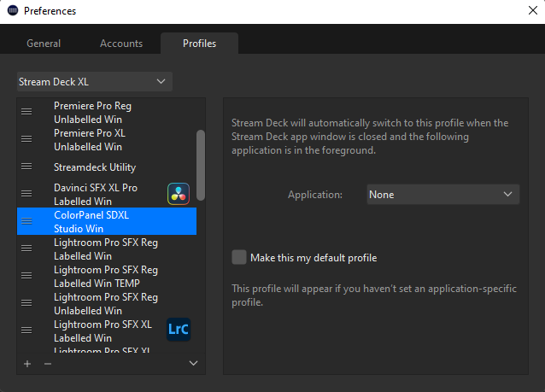
Task: Add a new profile with plus icon
Action: pyautogui.click(x=27, y=364)
